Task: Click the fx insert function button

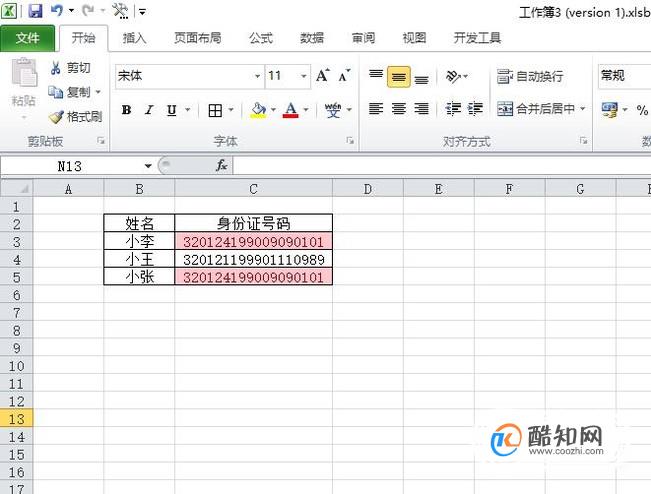Action: pyautogui.click(x=221, y=166)
